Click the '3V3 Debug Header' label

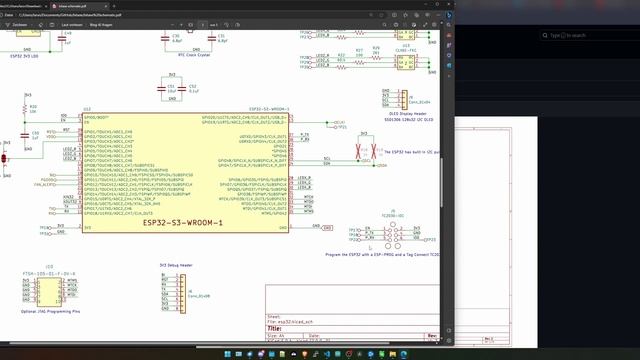coord(176,265)
